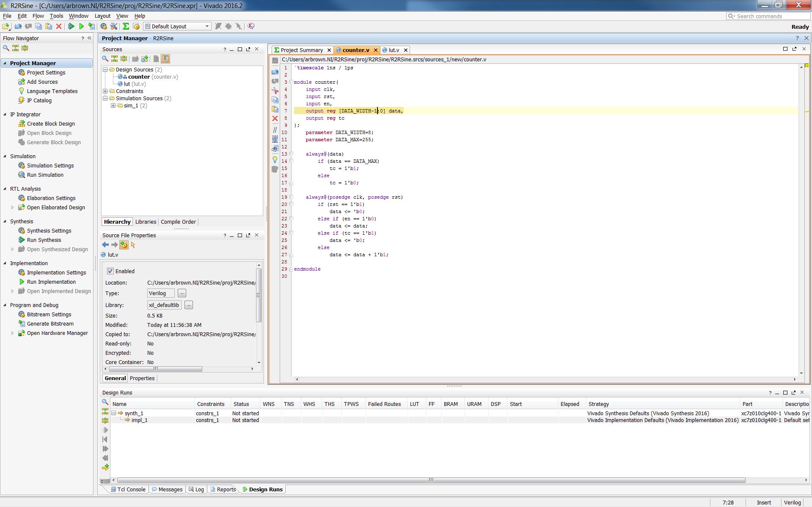Viewport: 812px width, 507px height.
Task: Open the Flow menu
Action: (x=38, y=16)
